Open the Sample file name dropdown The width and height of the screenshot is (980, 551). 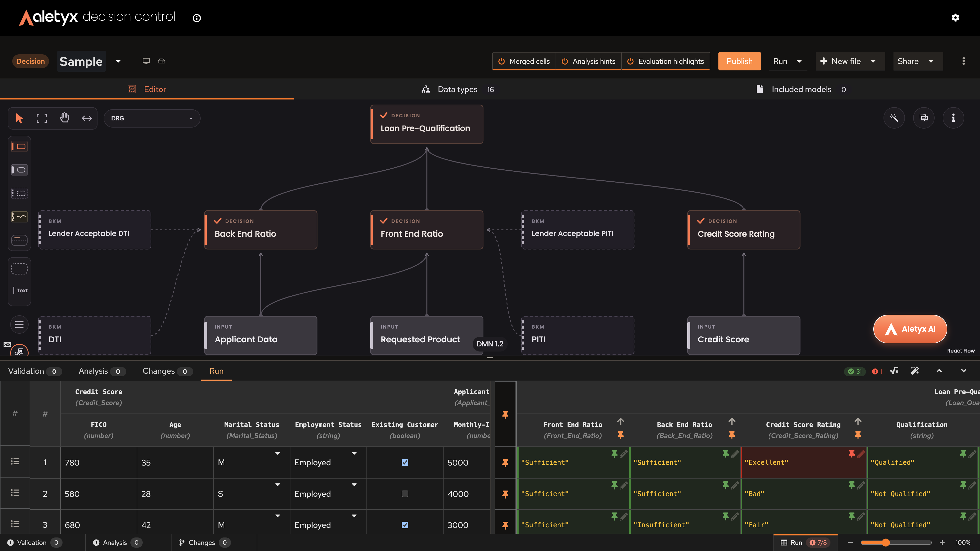tap(118, 61)
